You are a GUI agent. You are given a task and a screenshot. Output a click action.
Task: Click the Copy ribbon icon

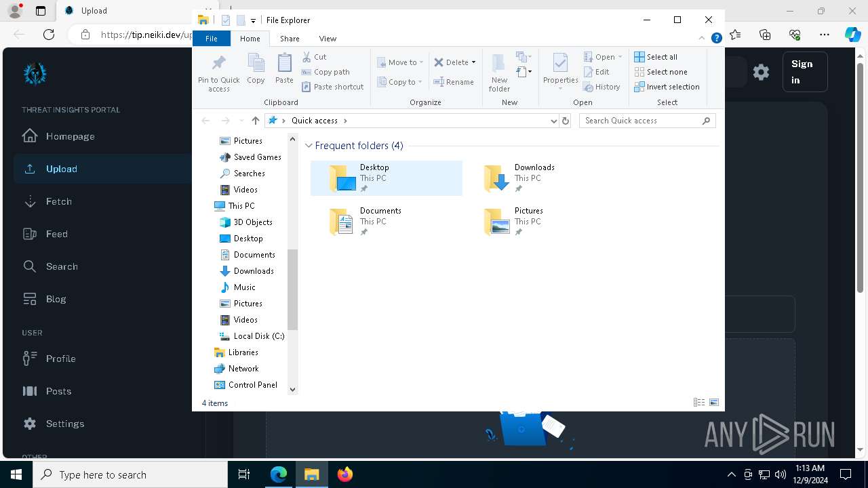256,68
